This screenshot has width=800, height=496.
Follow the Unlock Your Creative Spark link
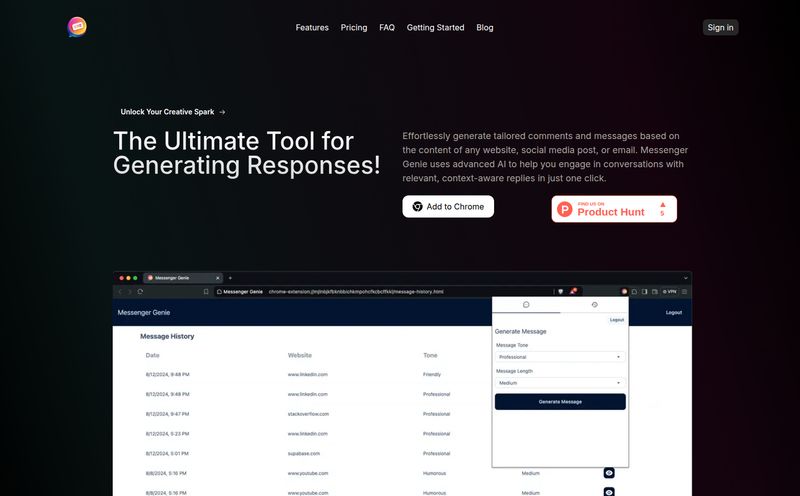pyautogui.click(x=172, y=112)
